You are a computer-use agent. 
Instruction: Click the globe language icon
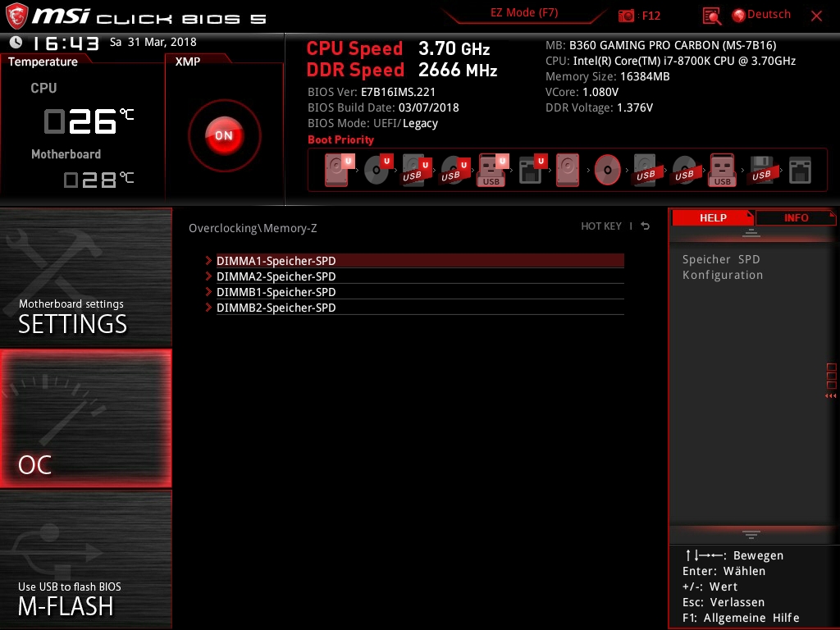pyautogui.click(x=739, y=16)
